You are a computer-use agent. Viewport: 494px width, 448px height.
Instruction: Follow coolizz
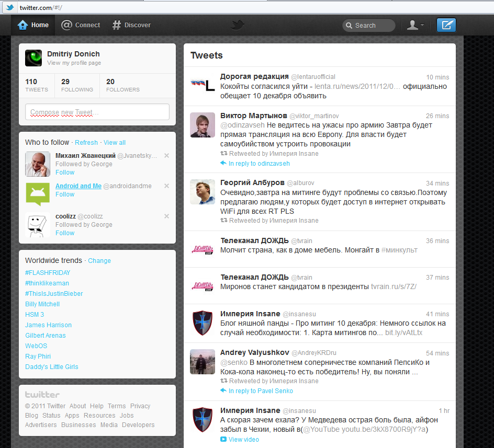(65, 233)
